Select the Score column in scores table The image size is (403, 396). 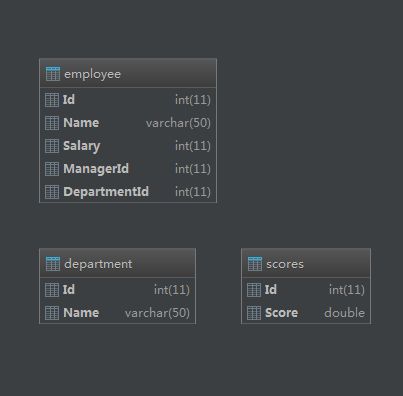(x=306, y=313)
